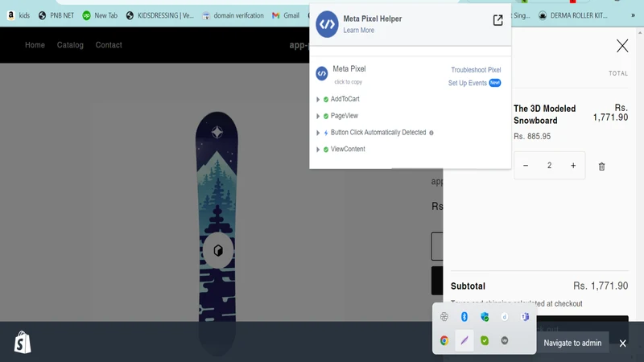The image size is (644, 362).
Task: Click the small Meta Pixel row icon
Action: tap(321, 73)
